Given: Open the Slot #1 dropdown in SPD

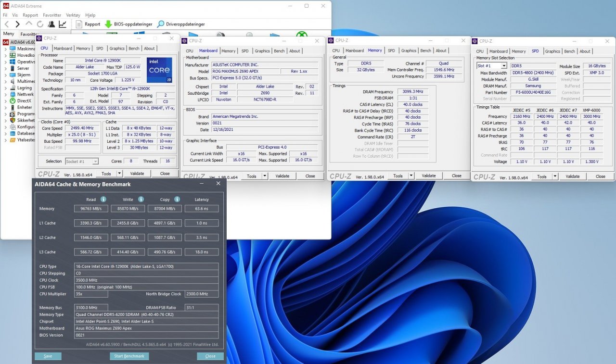Looking at the screenshot, I should click(504, 66).
